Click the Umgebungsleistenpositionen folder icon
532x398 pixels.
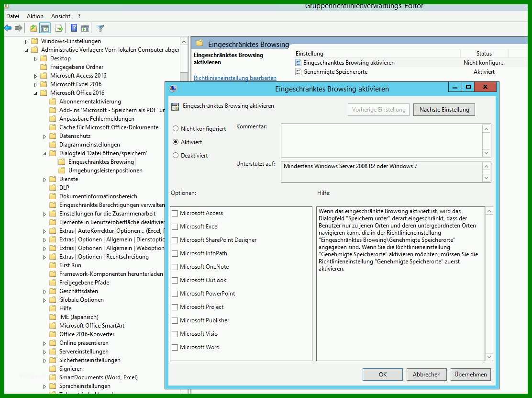(62, 171)
